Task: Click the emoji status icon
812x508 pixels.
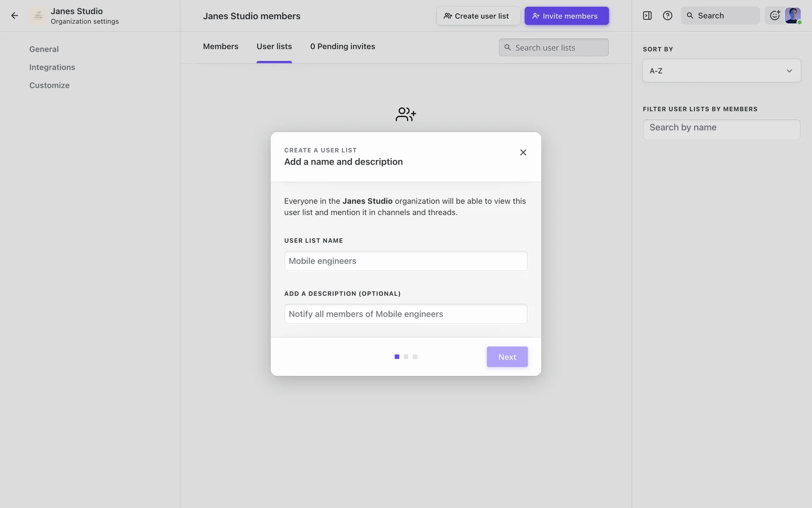Action: [x=774, y=16]
